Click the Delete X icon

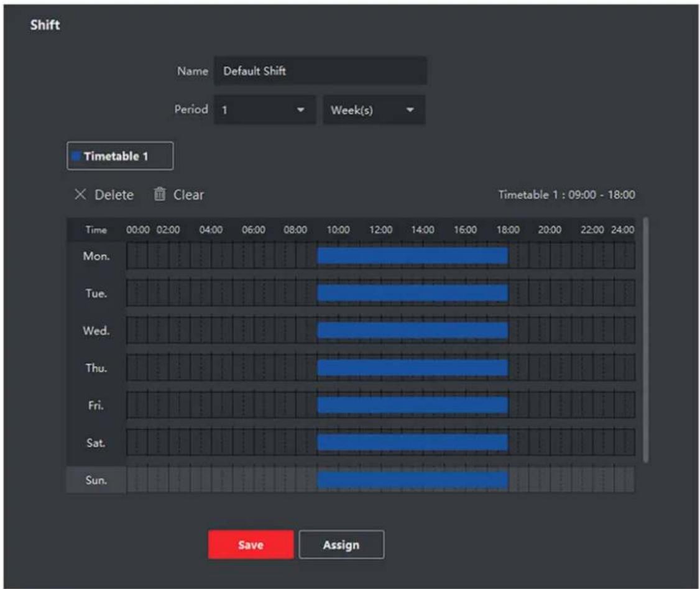pos(80,194)
